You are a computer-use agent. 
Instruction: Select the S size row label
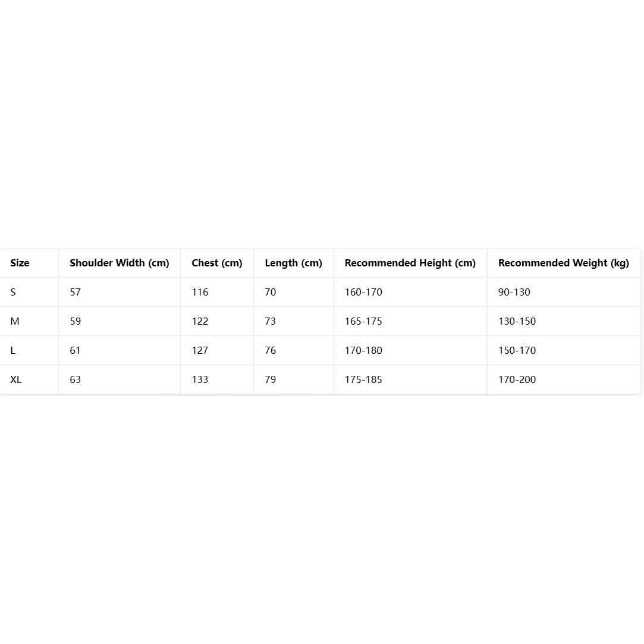pos(13,292)
